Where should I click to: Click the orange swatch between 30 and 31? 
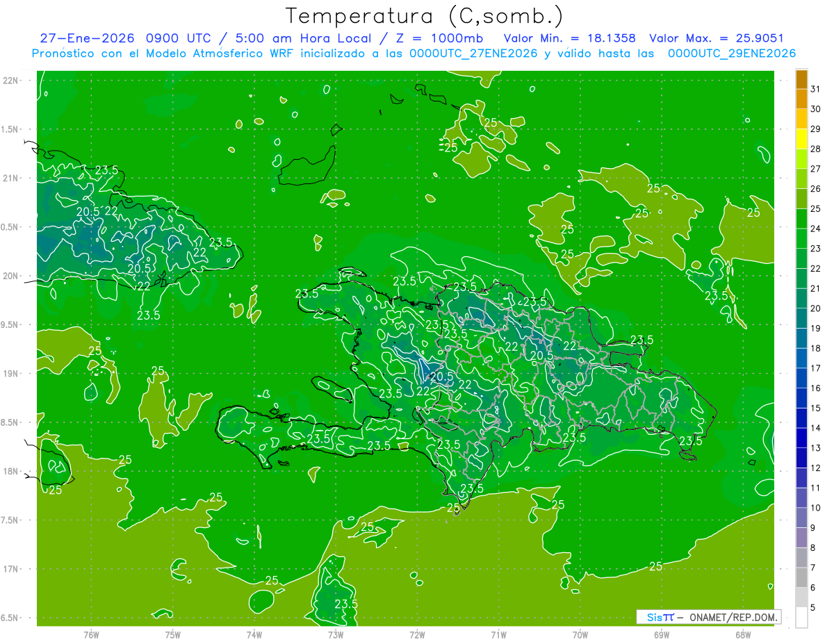(801, 99)
